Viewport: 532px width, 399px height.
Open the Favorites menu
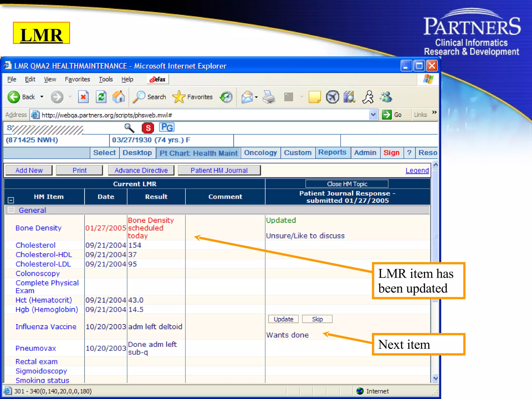coord(77,79)
